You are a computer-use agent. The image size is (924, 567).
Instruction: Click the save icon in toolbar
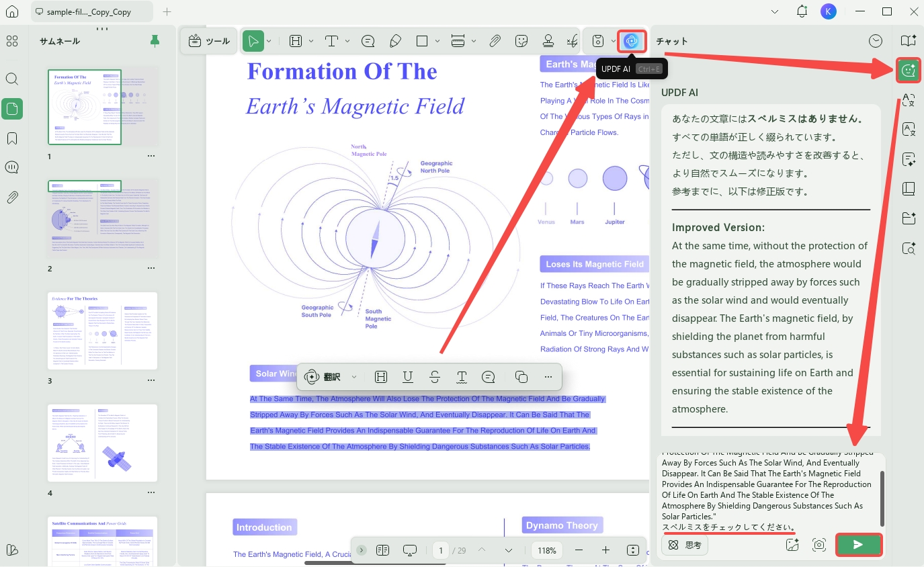[597, 41]
